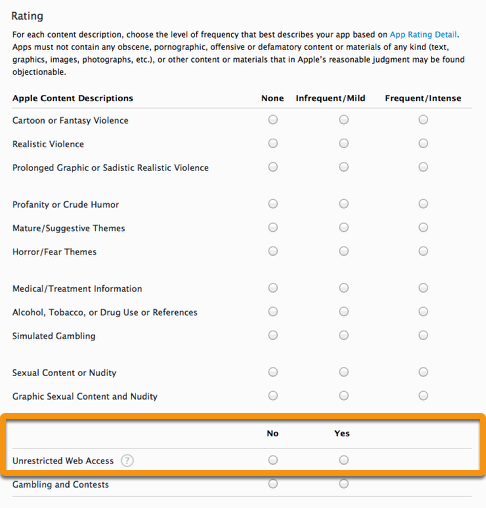Choose Frequent/Intense for Sexual Content or Nudity
Image resolution: width=486 pixels, height=508 pixels.
pyautogui.click(x=423, y=372)
